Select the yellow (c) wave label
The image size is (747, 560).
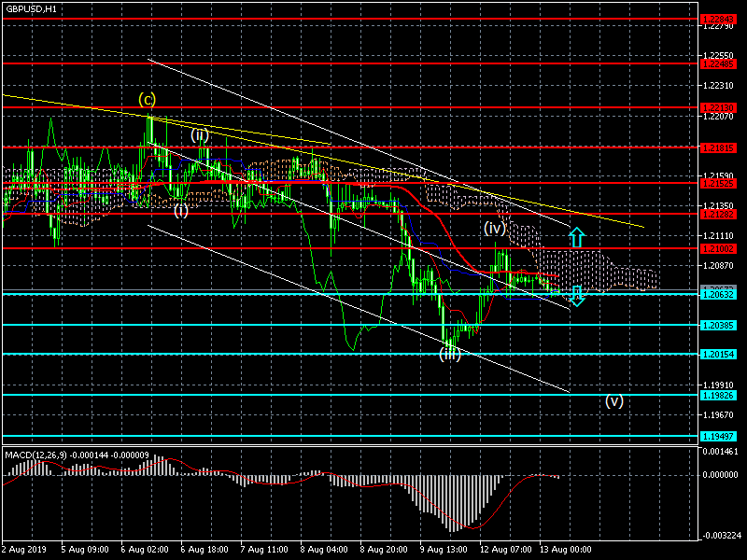[148, 99]
